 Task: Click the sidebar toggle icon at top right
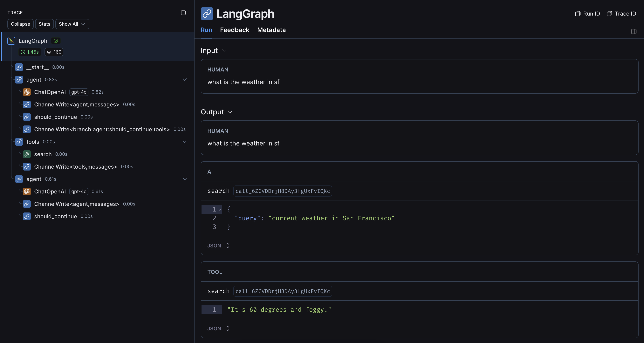point(634,32)
